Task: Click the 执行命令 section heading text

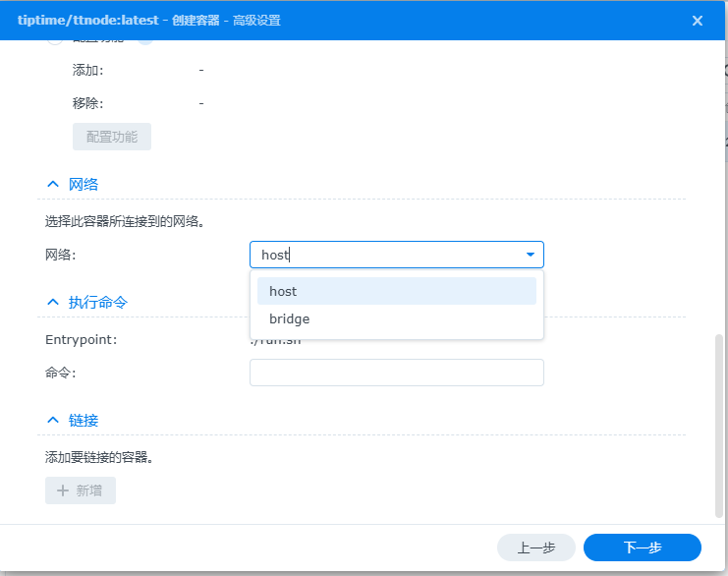Action: coord(98,302)
